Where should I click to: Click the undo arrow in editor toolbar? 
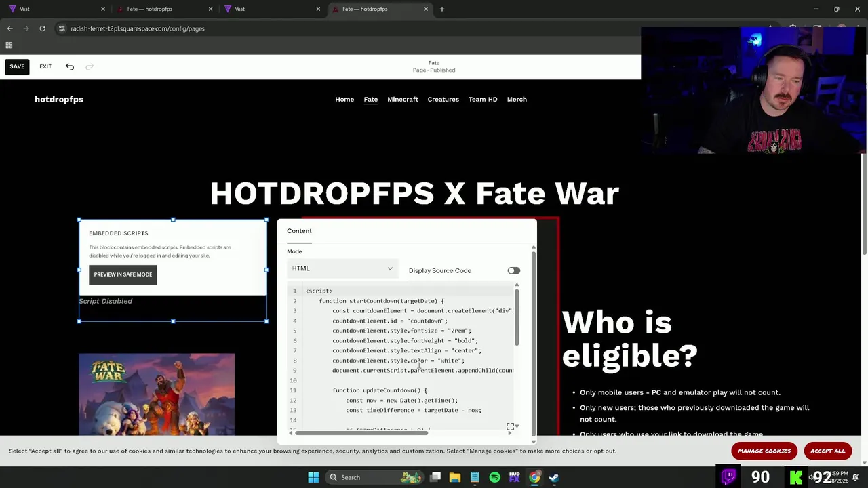pos(70,66)
